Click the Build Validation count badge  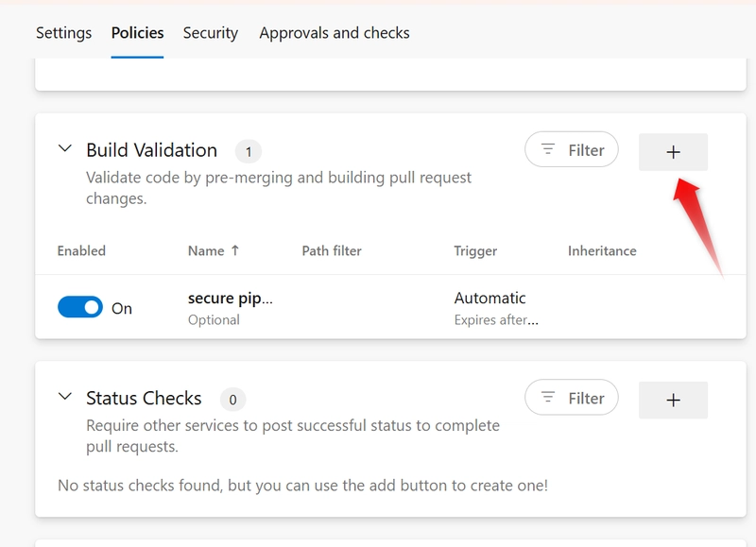(249, 152)
